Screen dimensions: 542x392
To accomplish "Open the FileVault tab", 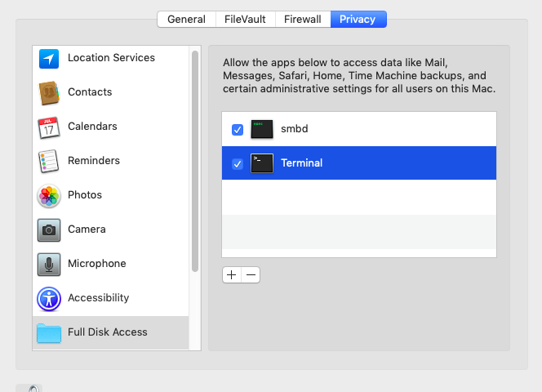I will click(245, 20).
